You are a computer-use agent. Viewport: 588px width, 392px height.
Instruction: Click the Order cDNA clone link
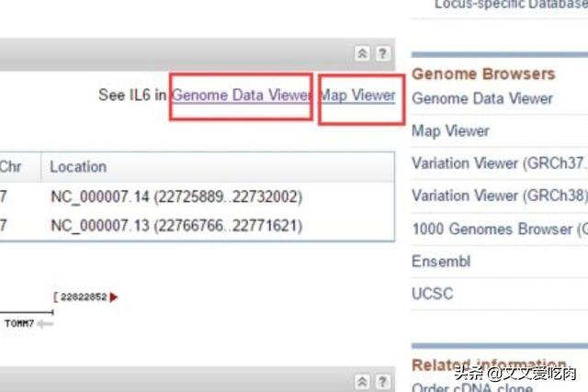point(471,386)
